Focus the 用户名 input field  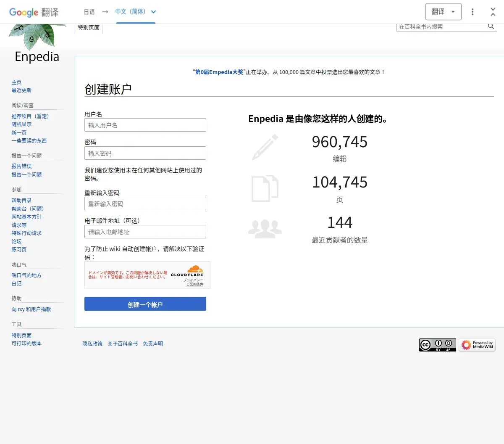(x=145, y=125)
